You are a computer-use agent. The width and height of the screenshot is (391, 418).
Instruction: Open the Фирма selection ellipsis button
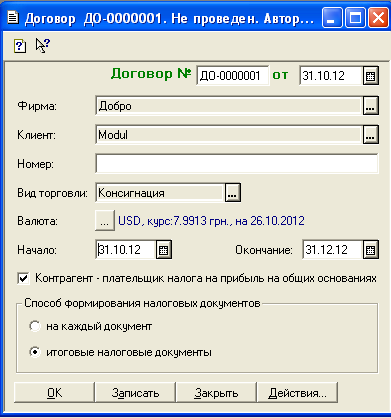click(x=370, y=106)
